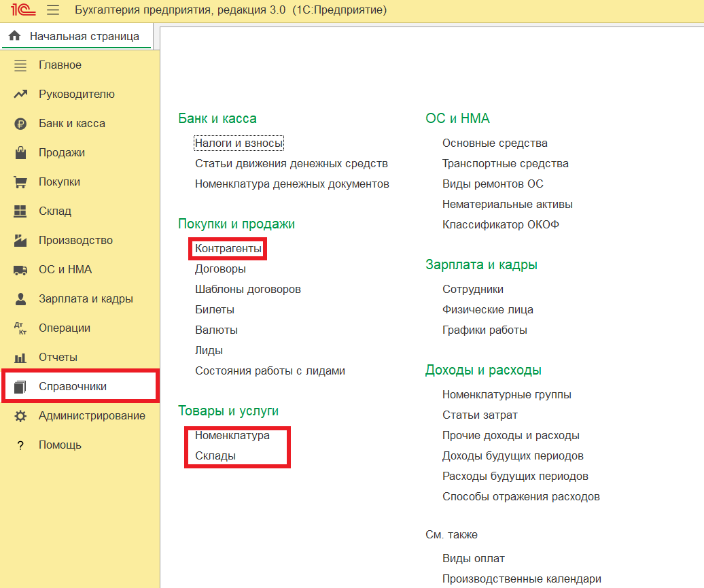Click the shopping bag icon for Продажи
This screenshot has width=704, height=588.
point(20,153)
